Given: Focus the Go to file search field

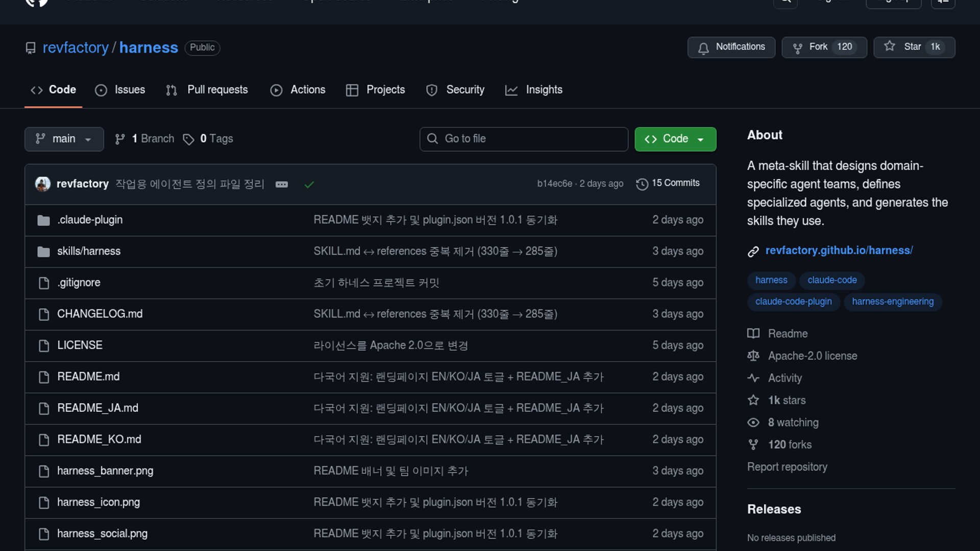Looking at the screenshot, I should pyautogui.click(x=524, y=139).
